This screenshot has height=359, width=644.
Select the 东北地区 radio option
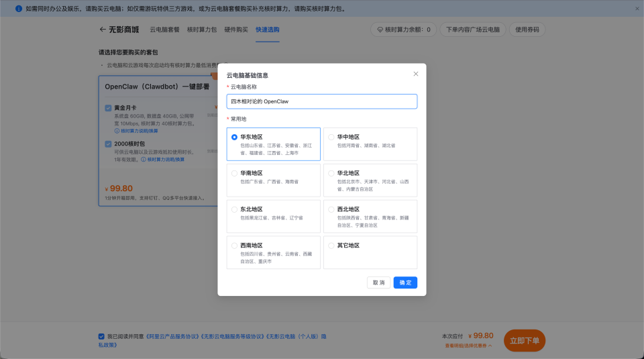pyautogui.click(x=234, y=209)
